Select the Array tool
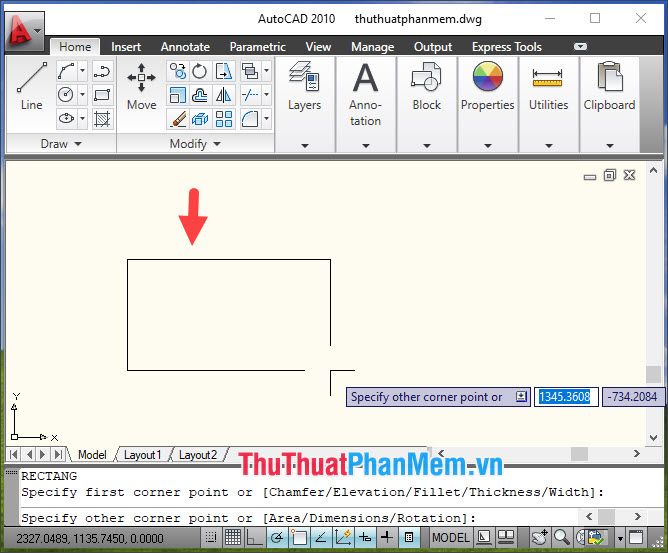 click(224, 119)
